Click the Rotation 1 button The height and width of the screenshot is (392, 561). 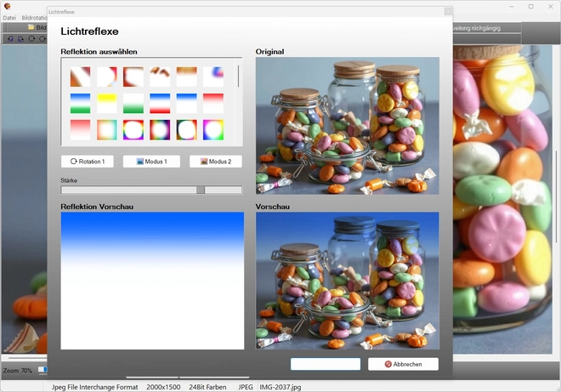tap(88, 162)
